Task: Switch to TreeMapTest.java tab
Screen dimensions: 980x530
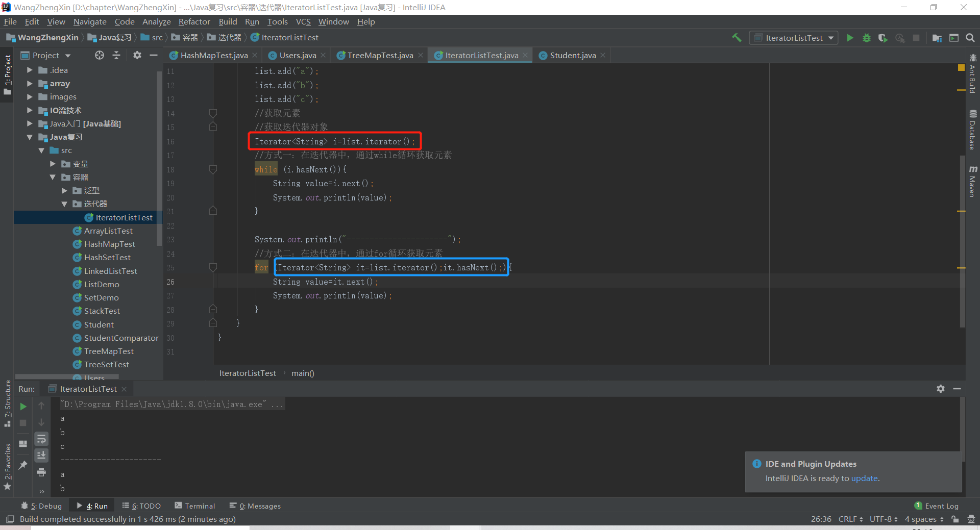Action: pos(380,55)
